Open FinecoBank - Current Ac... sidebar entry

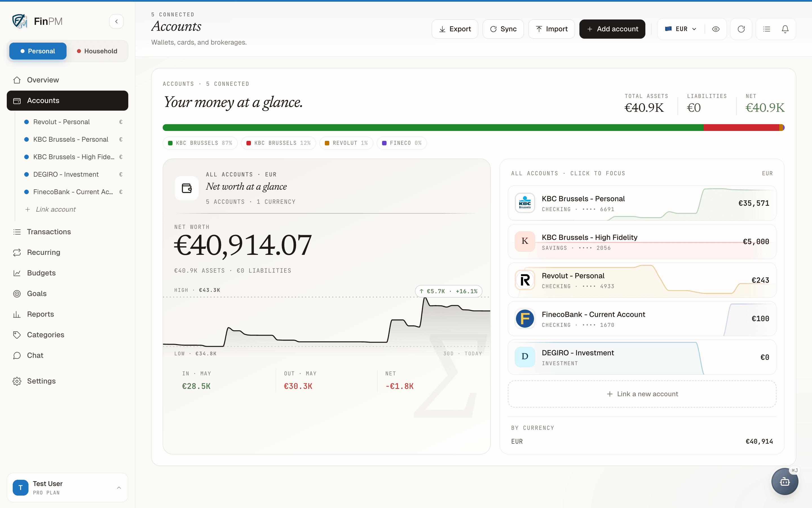[73, 192]
